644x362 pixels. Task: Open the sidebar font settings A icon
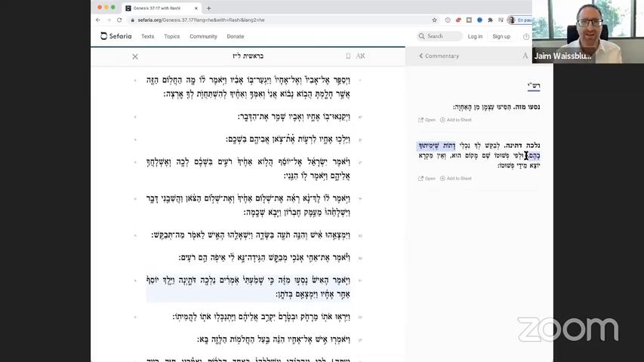click(x=525, y=56)
